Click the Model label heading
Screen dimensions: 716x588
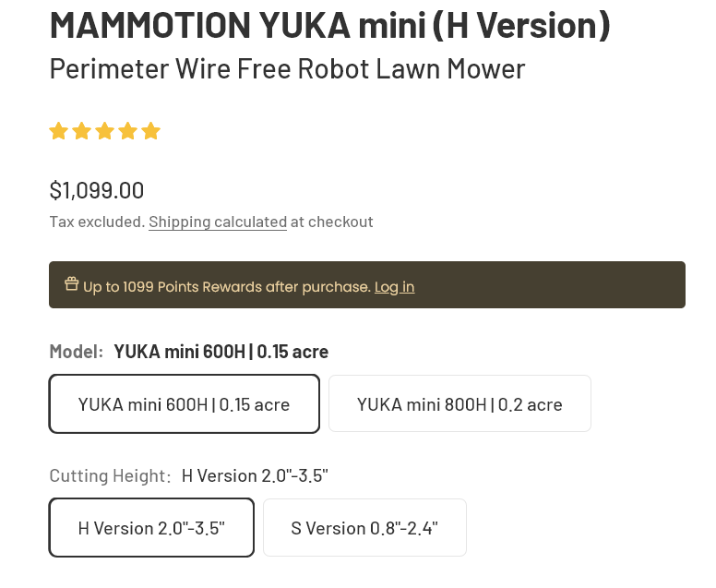coord(77,352)
